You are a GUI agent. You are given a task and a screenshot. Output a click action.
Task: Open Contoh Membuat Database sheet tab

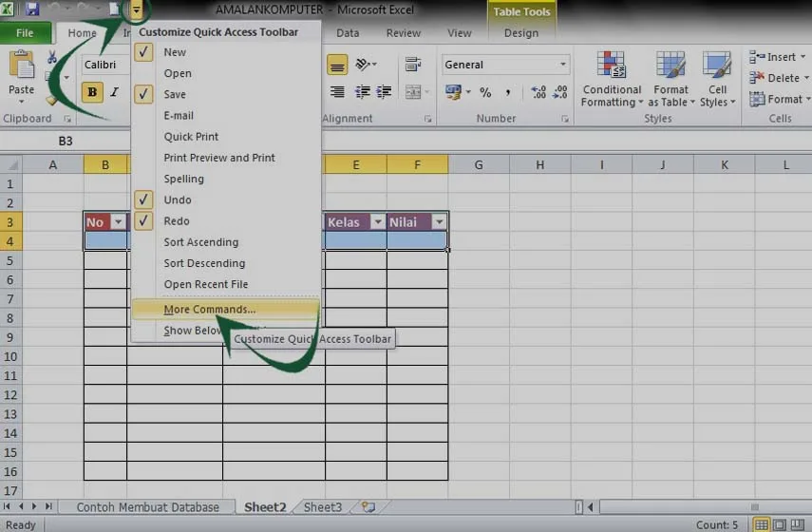coord(148,507)
